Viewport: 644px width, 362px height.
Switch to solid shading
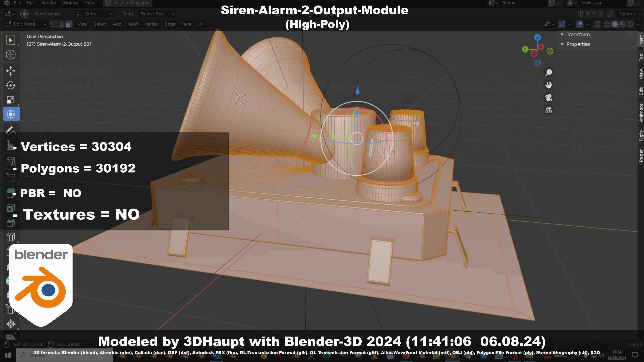click(x=615, y=24)
